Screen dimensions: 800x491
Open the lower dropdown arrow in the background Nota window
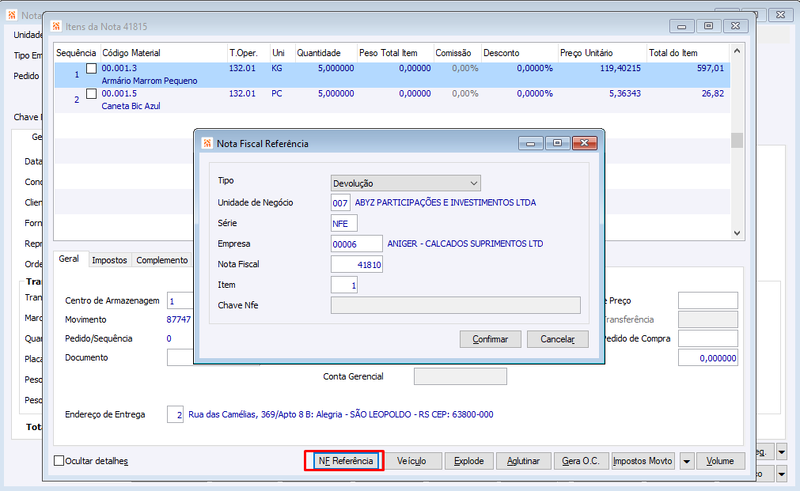781,474
